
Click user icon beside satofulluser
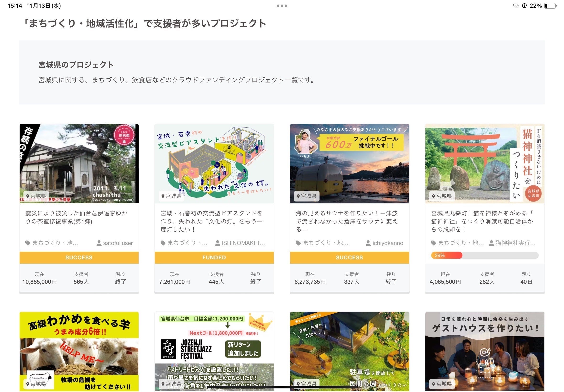99,243
